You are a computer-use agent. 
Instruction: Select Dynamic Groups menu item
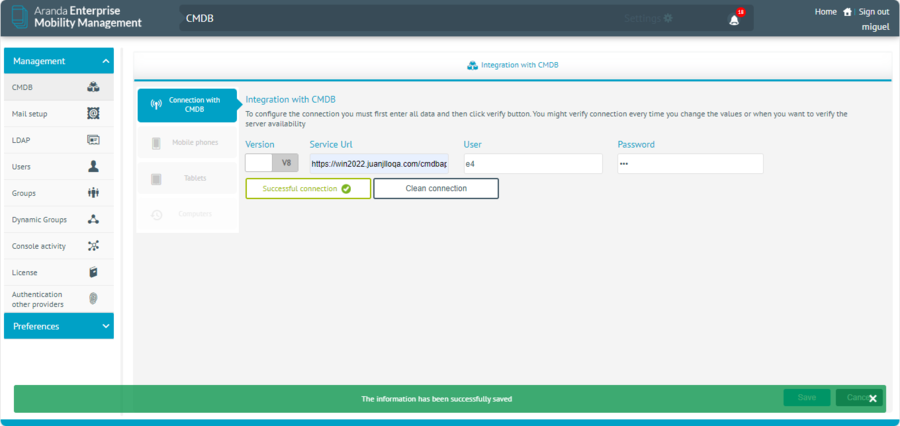click(59, 219)
